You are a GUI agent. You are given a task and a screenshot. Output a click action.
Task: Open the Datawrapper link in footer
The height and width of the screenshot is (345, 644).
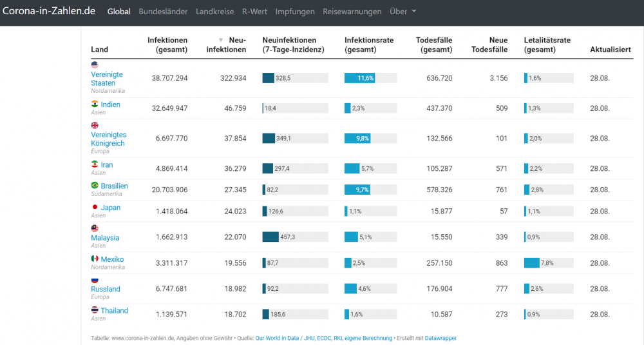click(440, 338)
